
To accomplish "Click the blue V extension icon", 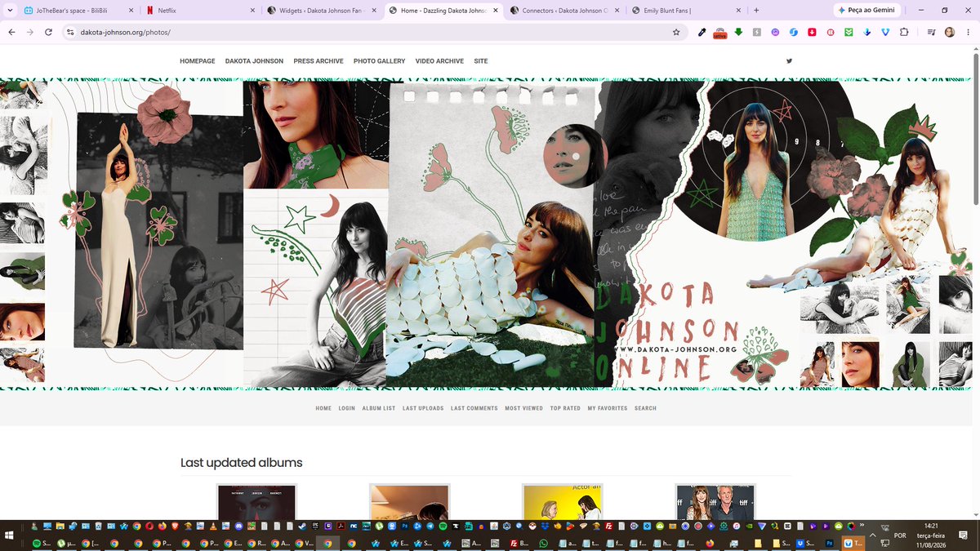I will (x=885, y=32).
